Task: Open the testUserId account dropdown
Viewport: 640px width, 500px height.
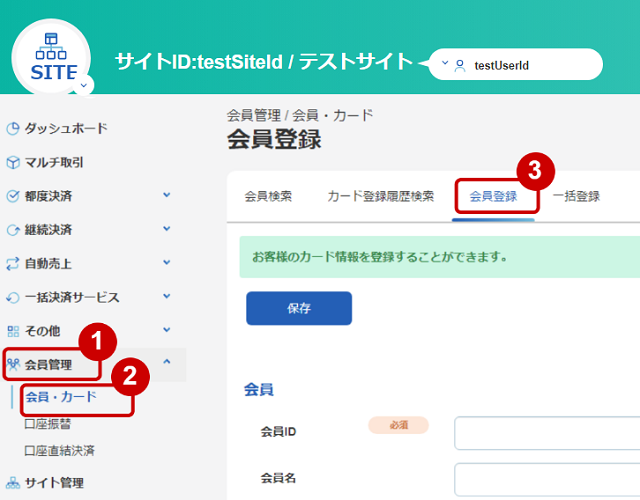Action: coord(516,64)
